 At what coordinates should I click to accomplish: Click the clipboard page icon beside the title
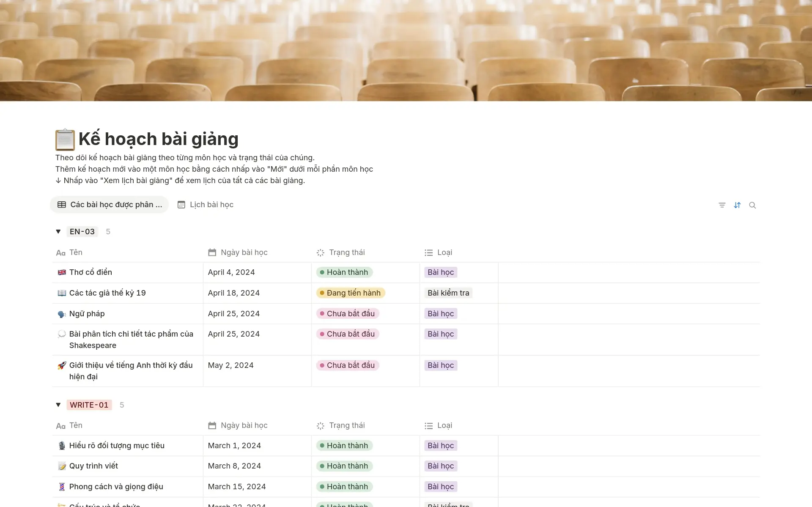tap(65, 140)
